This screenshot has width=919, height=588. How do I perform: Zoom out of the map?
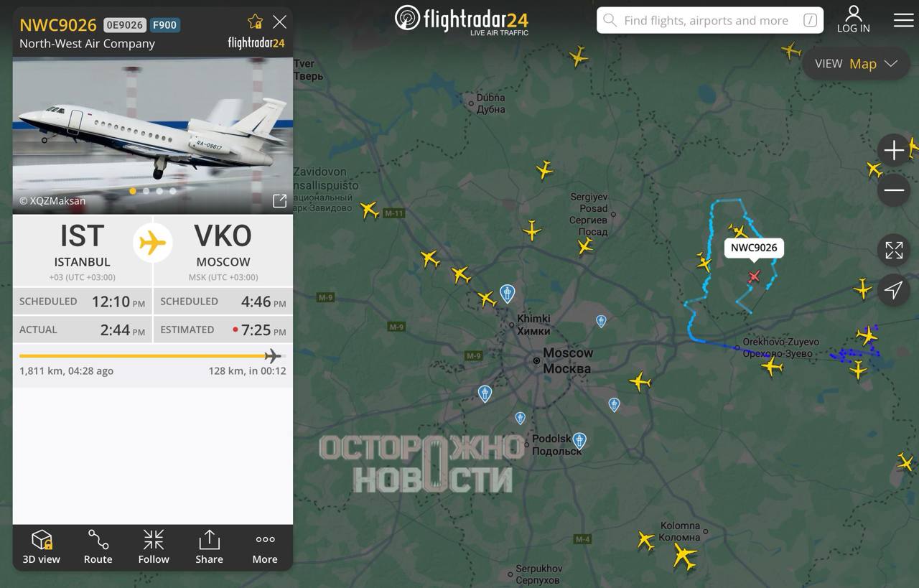pyautogui.click(x=894, y=190)
